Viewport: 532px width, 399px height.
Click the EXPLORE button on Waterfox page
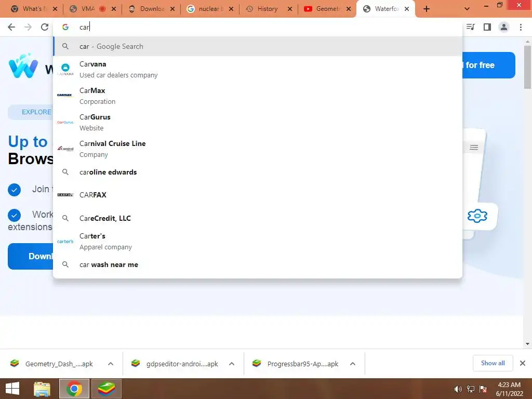31,112
